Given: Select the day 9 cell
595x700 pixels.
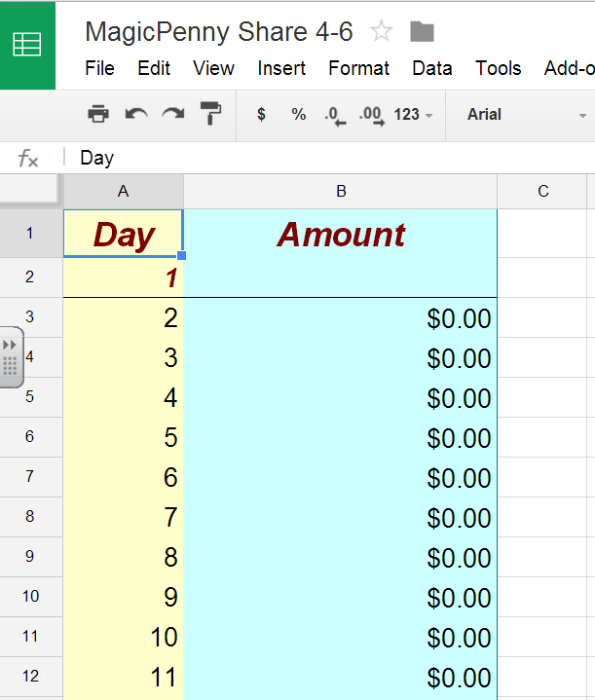Looking at the screenshot, I should (x=124, y=597).
